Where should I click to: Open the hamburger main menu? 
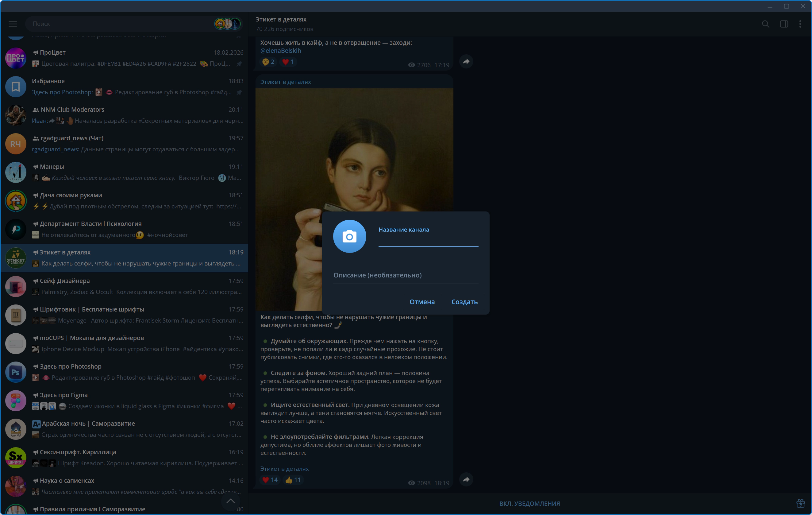(x=13, y=24)
